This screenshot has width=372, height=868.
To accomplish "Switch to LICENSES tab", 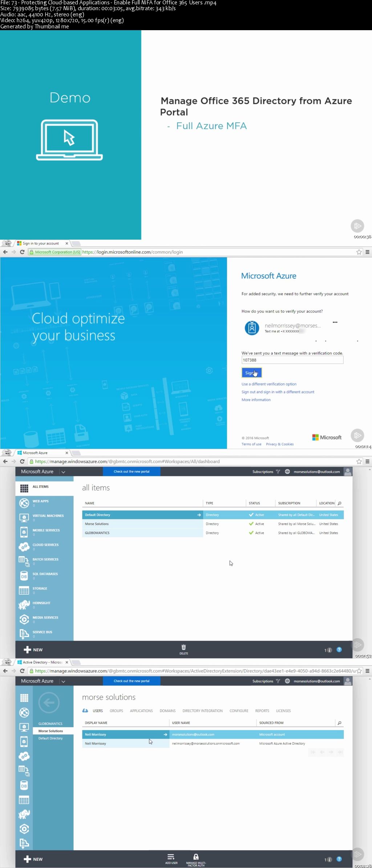I will click(283, 711).
